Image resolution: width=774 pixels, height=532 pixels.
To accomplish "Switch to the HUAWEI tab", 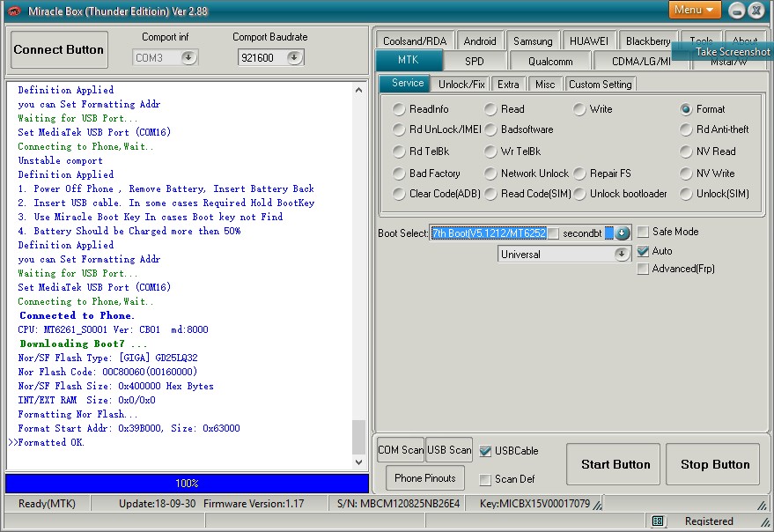I will point(589,41).
